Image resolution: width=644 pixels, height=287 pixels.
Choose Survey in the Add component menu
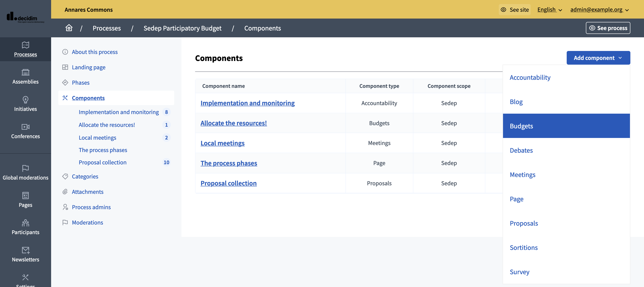pos(519,272)
